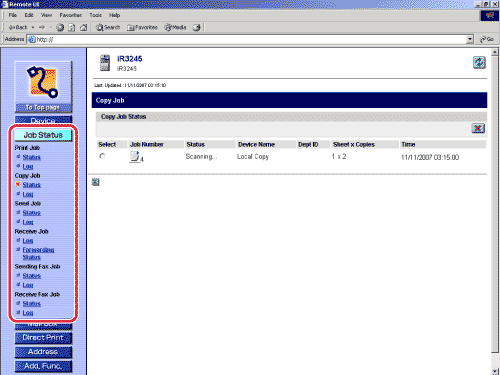Click the Local Copy device name cell

[253, 156]
